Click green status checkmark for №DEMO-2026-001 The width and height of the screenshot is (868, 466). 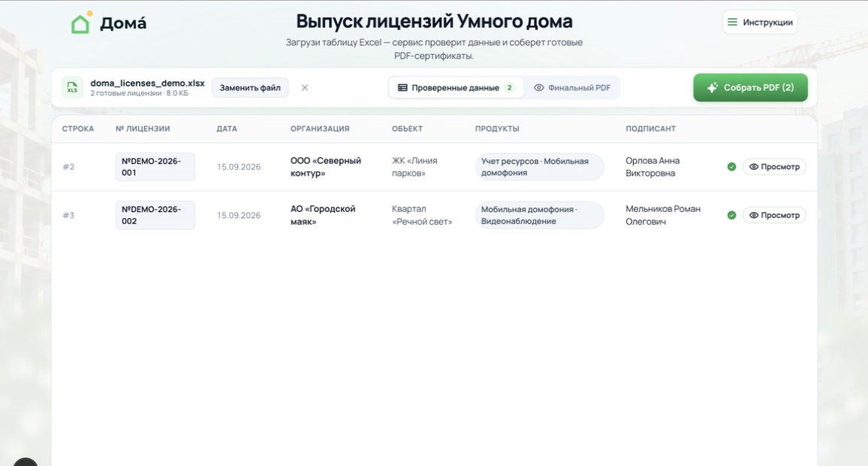point(731,167)
